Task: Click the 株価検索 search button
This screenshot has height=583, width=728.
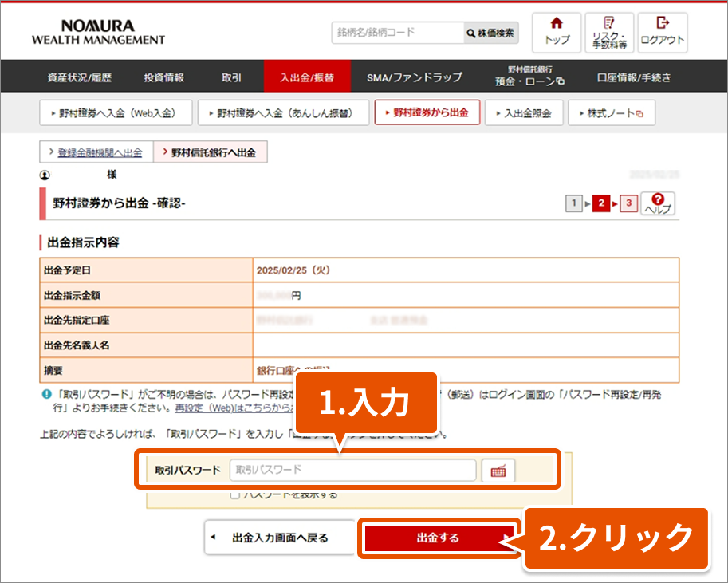Action: click(x=491, y=33)
